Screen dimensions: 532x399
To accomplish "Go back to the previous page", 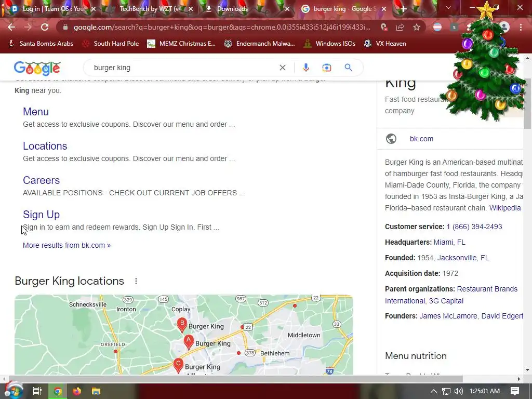I will click(x=11, y=27).
